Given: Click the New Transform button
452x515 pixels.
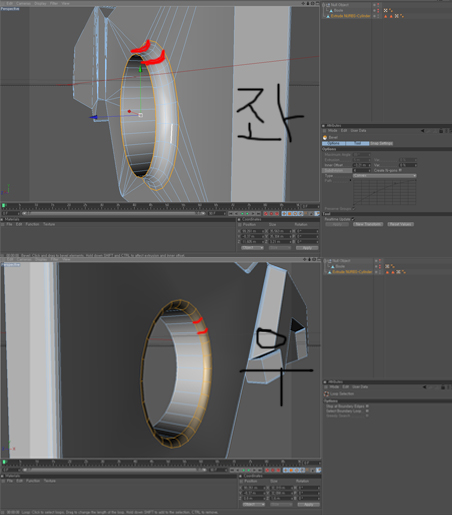Looking at the screenshot, I should pos(368,224).
